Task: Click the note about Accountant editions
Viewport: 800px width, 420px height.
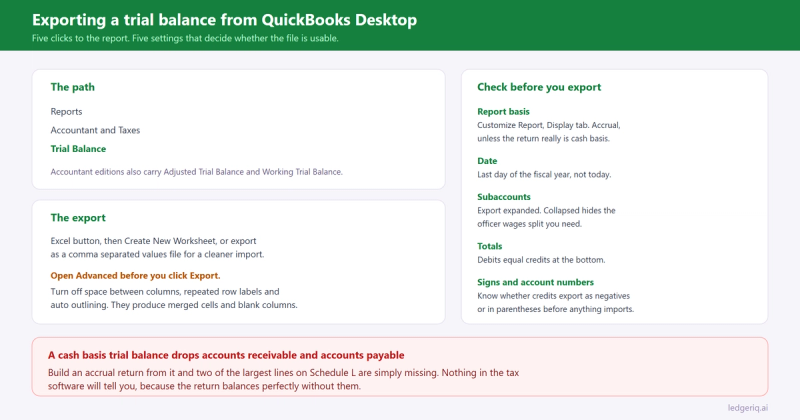Action: click(x=196, y=172)
